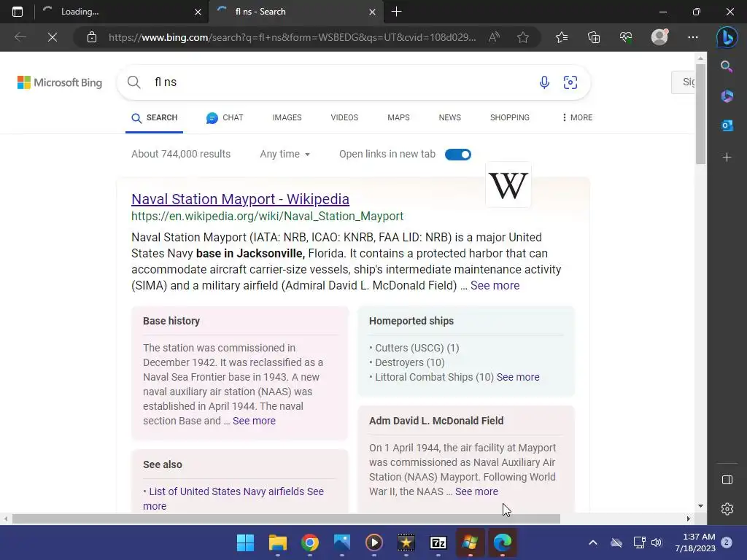This screenshot has width=747, height=560.
Task: Open a new tab with plus
Action: tap(396, 12)
